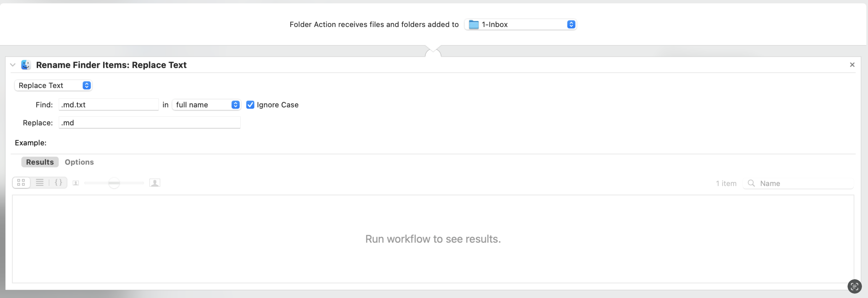
Task: Click the thumbnail size slider knob
Action: coord(114,183)
